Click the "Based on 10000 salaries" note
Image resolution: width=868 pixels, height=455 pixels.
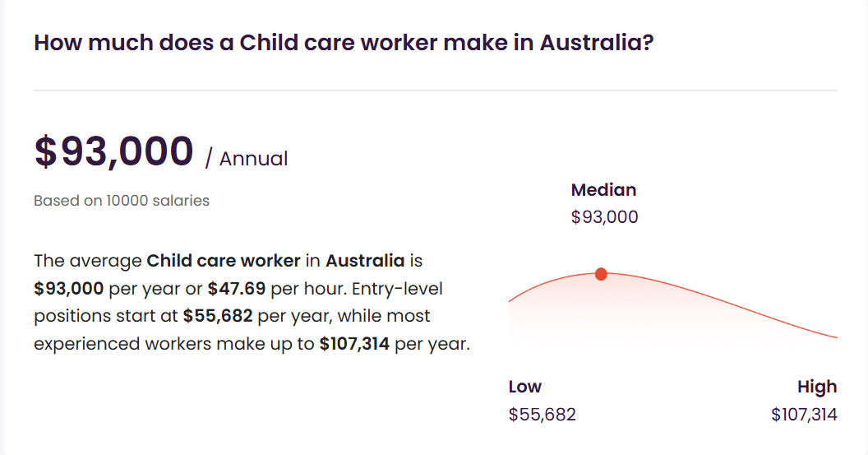point(122,201)
